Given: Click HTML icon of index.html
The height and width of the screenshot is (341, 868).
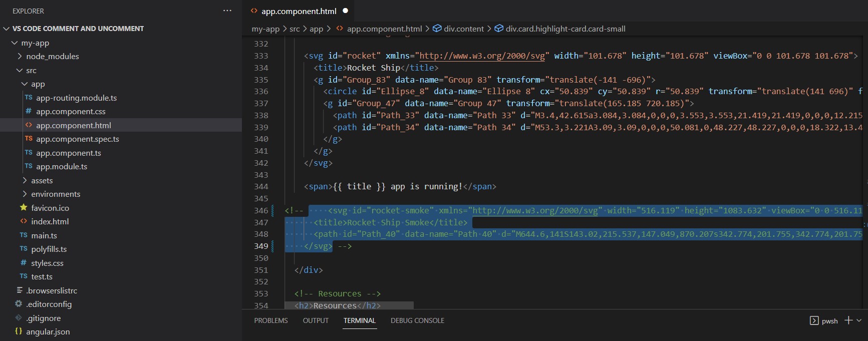Looking at the screenshot, I should 24,221.
